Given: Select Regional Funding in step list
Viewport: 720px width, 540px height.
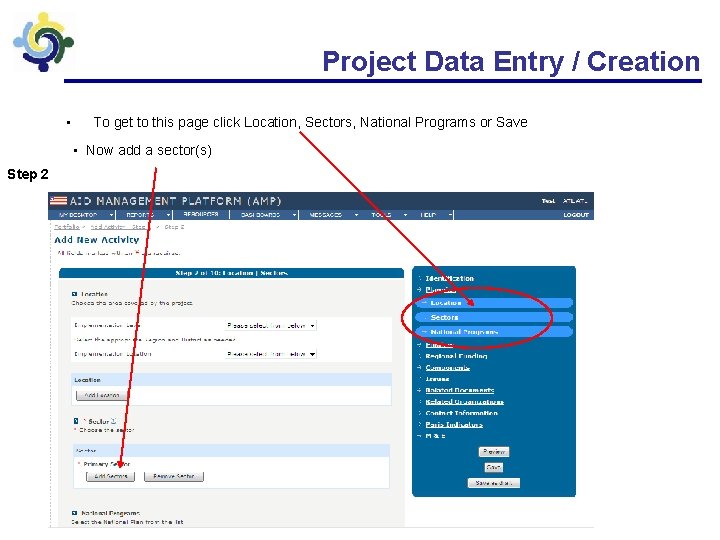Looking at the screenshot, I should pyautogui.click(x=456, y=356).
